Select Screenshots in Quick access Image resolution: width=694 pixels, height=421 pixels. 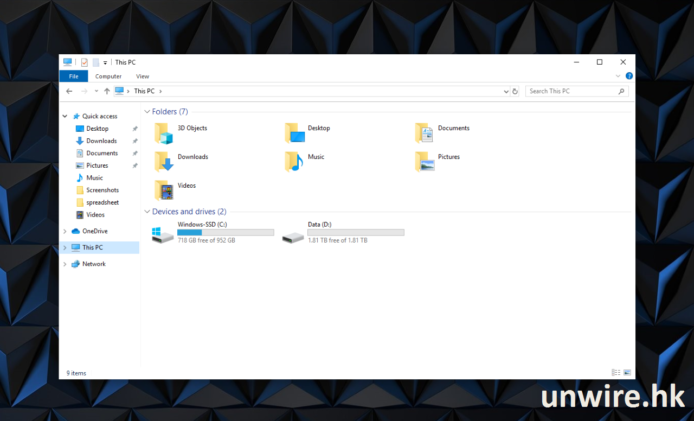coord(102,190)
